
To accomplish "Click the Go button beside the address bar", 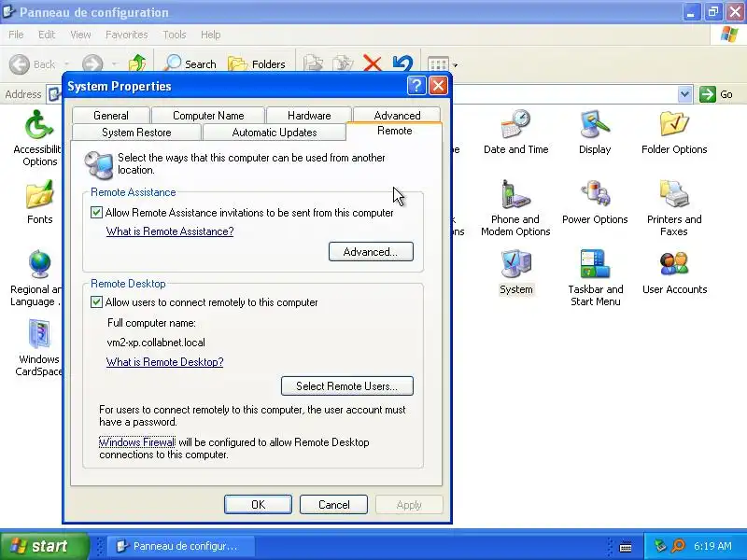I will coord(716,94).
